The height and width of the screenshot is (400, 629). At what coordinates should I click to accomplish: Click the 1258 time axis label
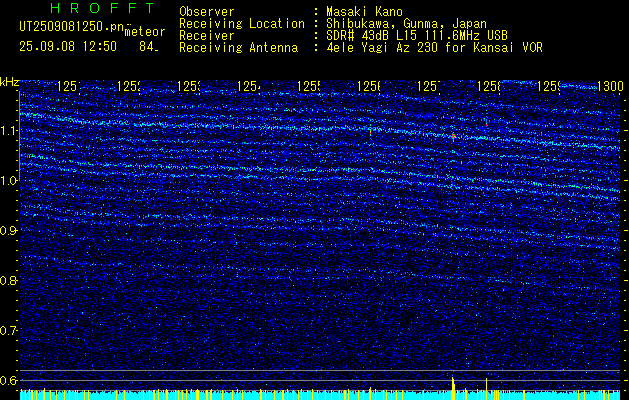489,86
